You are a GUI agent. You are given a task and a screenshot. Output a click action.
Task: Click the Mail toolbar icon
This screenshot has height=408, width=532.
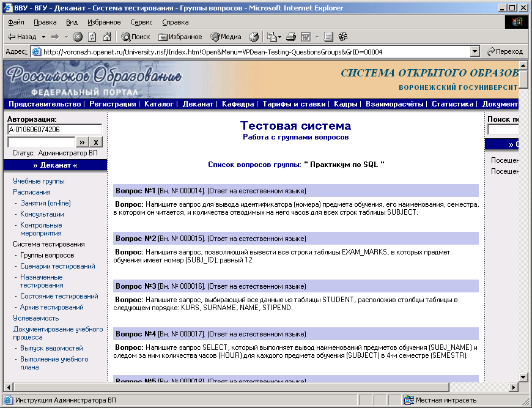click(x=273, y=37)
